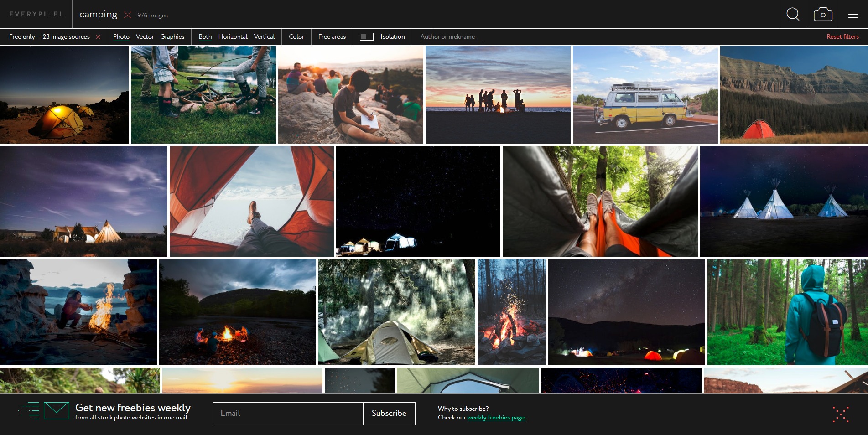Select Vertical orientation
868x435 pixels.
coord(264,36)
